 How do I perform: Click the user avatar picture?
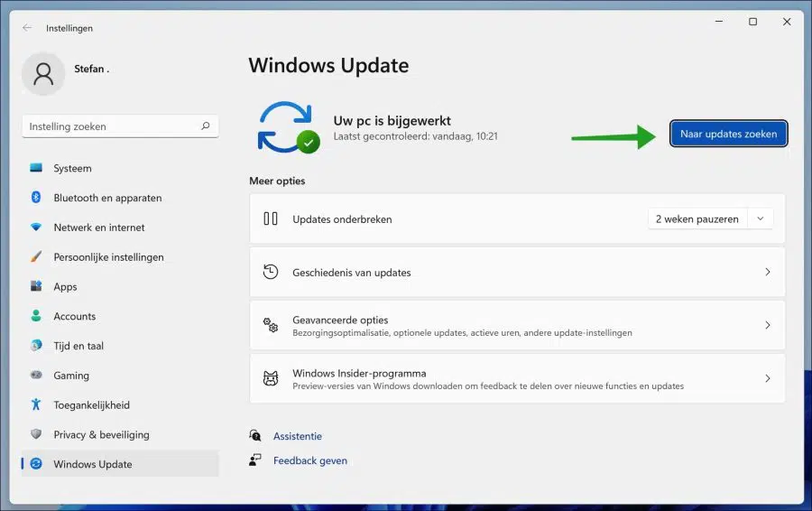pos(43,74)
